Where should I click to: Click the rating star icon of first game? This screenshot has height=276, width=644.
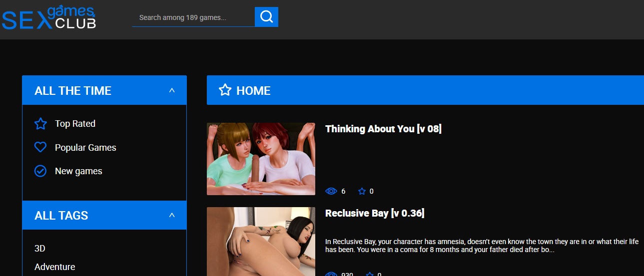[362, 191]
